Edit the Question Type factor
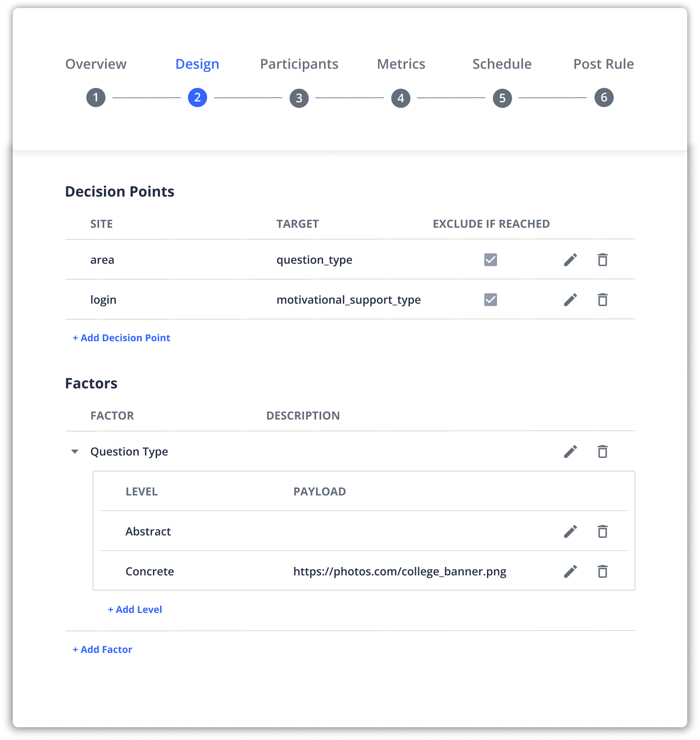700x740 pixels. pos(571,452)
